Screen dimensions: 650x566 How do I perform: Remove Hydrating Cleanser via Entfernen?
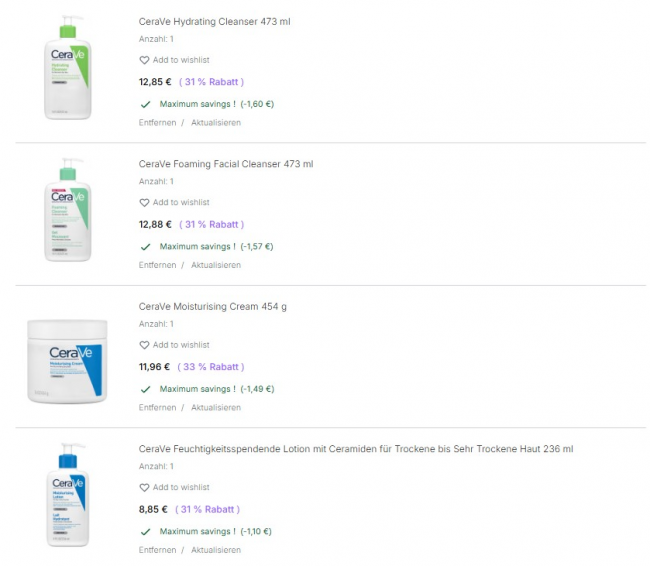[x=158, y=123]
